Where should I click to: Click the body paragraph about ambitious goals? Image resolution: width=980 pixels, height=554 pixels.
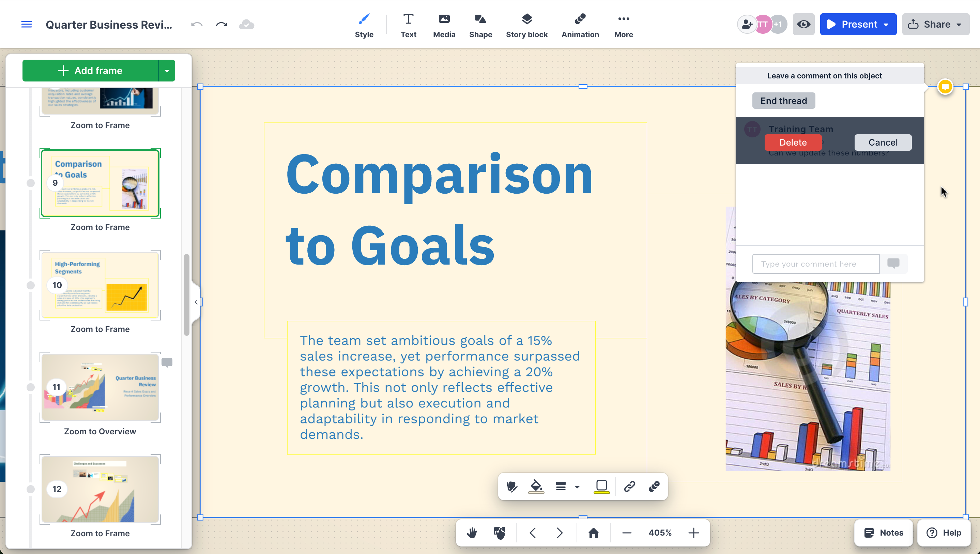(x=440, y=387)
